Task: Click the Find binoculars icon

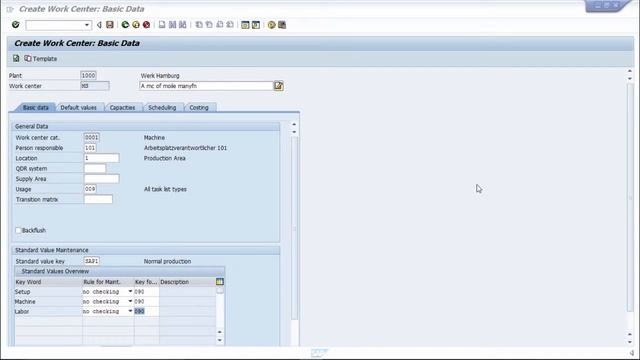Action: coord(173,25)
